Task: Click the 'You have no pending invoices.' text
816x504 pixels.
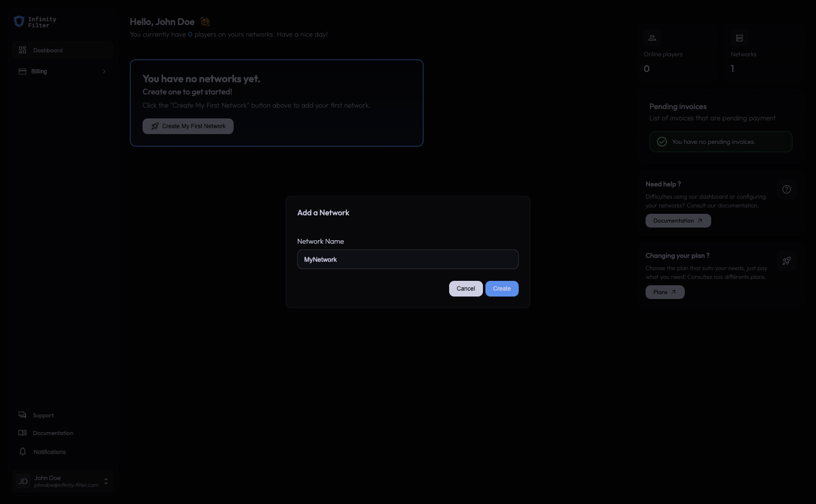Action: click(x=714, y=142)
